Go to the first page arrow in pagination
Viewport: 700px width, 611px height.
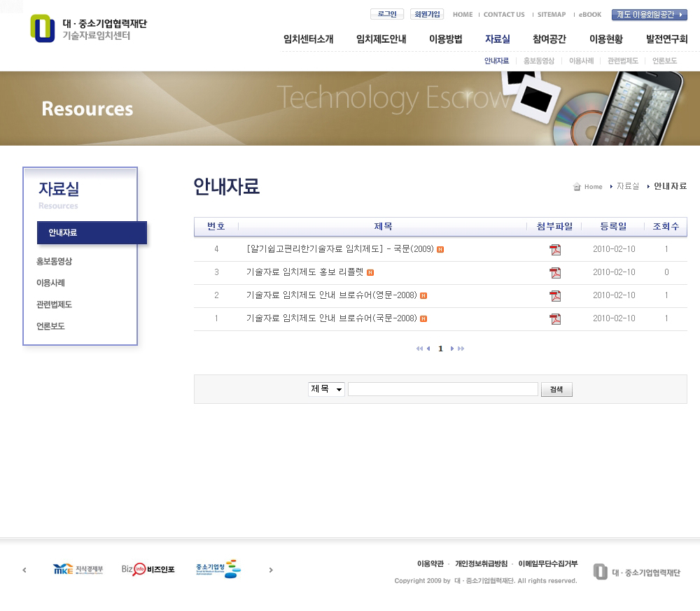coord(419,349)
